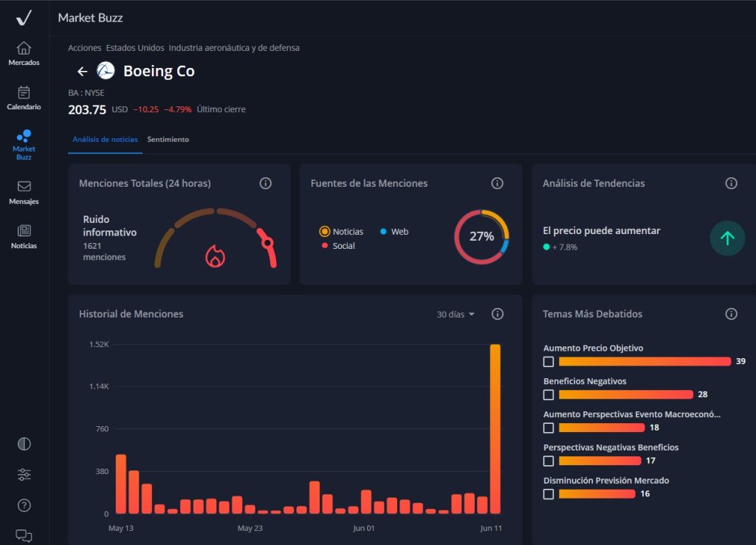This screenshot has width=756, height=545.
Task: Select the Web source legend option
Action: pyautogui.click(x=394, y=231)
